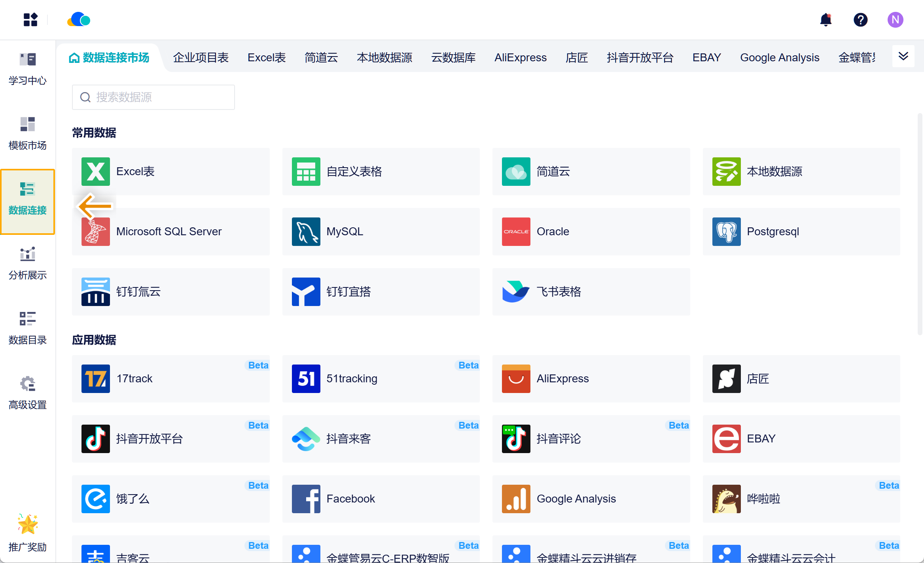Switch to the 数据连接市场 tab
Screen dimensions: 924x563
109,58
